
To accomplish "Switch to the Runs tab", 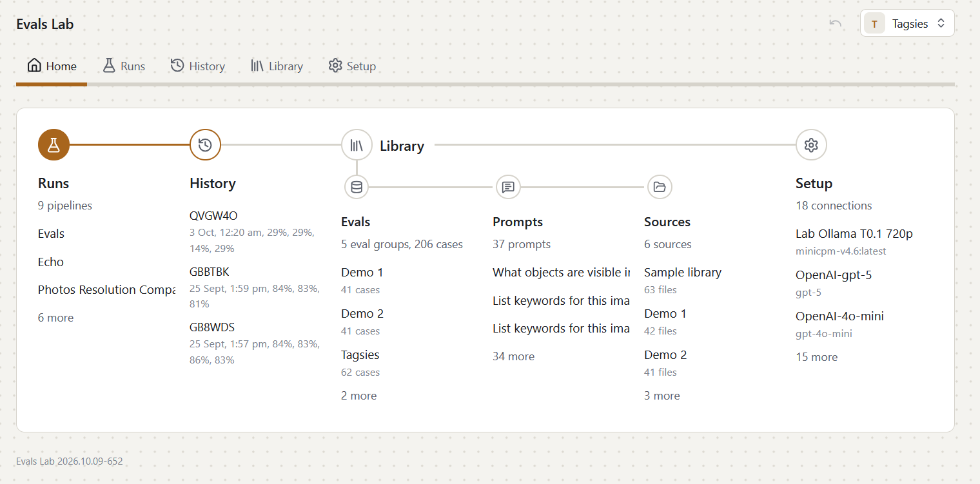I will [124, 66].
